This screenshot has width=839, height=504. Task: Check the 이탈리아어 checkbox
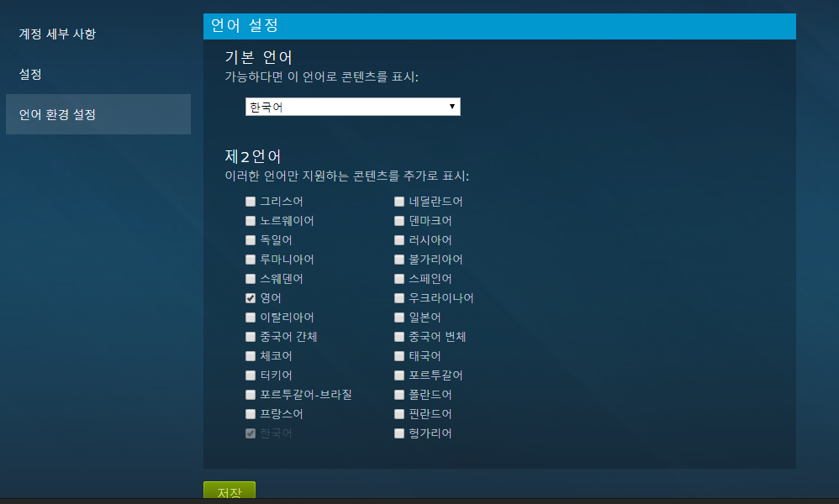(251, 318)
